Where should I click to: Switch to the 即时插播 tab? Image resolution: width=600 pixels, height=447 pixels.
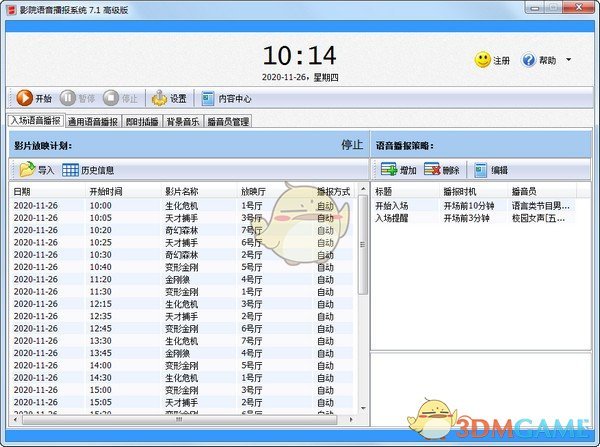[142, 122]
